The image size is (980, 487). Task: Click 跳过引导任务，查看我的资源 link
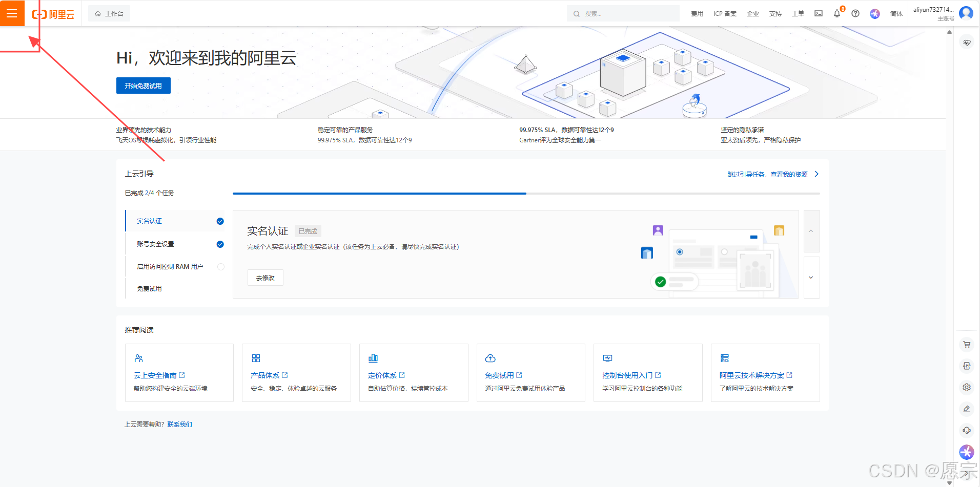tap(768, 175)
